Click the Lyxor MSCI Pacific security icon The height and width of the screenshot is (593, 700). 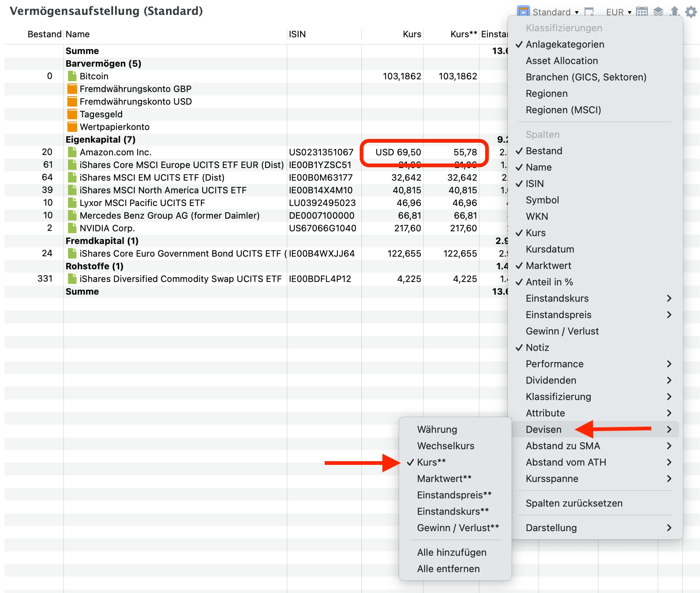point(72,203)
